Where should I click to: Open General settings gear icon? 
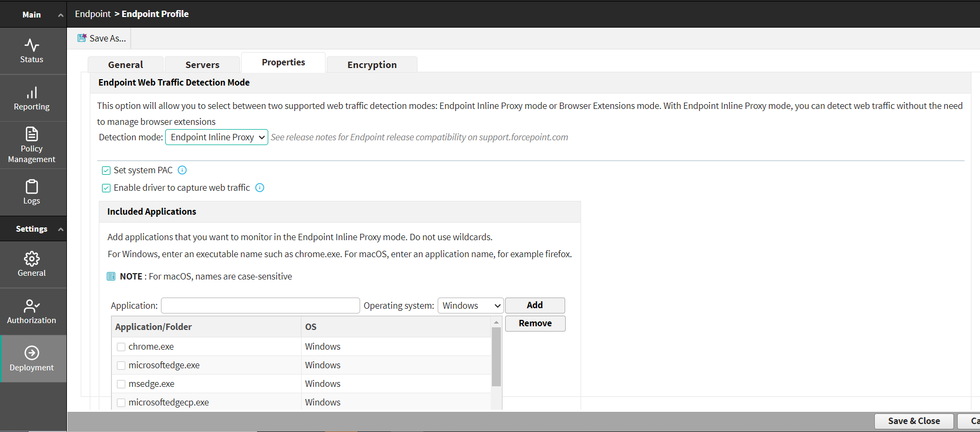coord(32,259)
